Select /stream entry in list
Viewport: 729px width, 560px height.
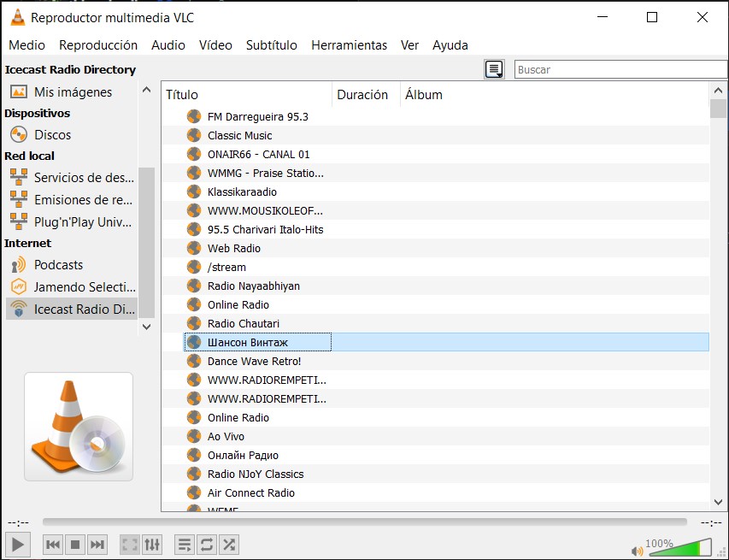(x=435, y=267)
